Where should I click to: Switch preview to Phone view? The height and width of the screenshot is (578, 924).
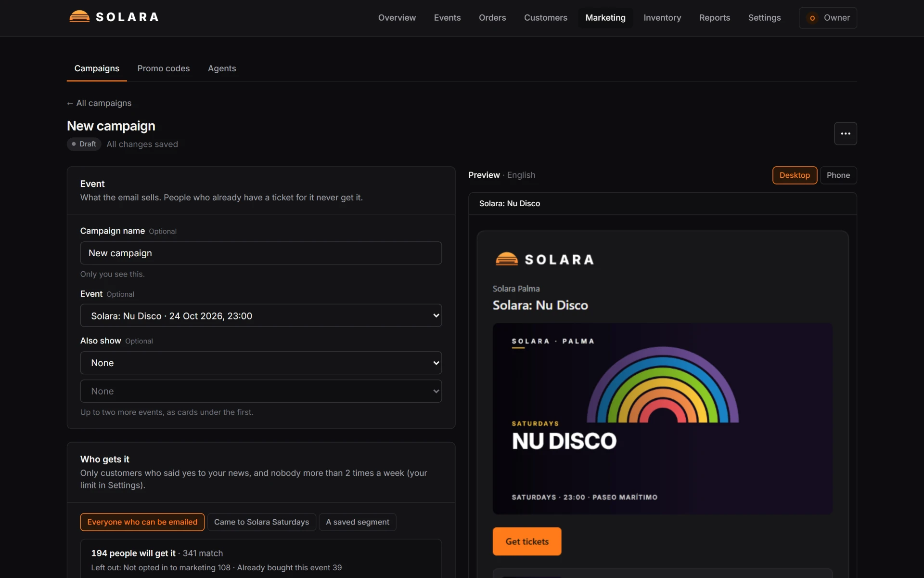coord(838,175)
